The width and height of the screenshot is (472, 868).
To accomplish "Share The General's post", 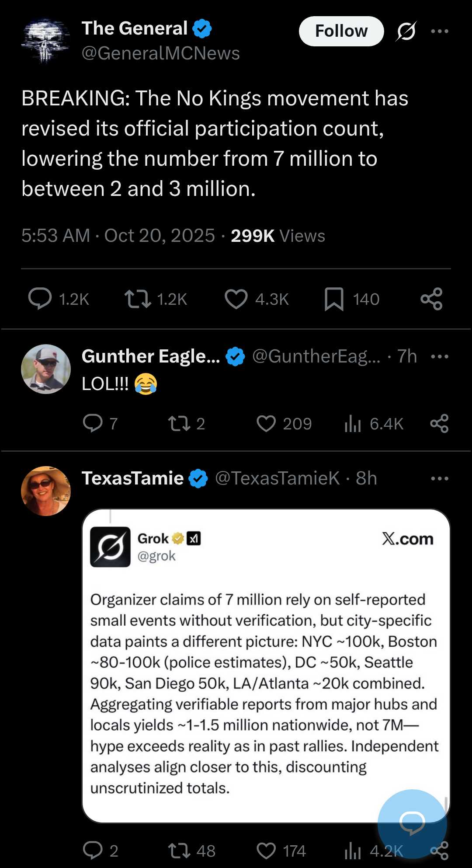I will pos(431,299).
